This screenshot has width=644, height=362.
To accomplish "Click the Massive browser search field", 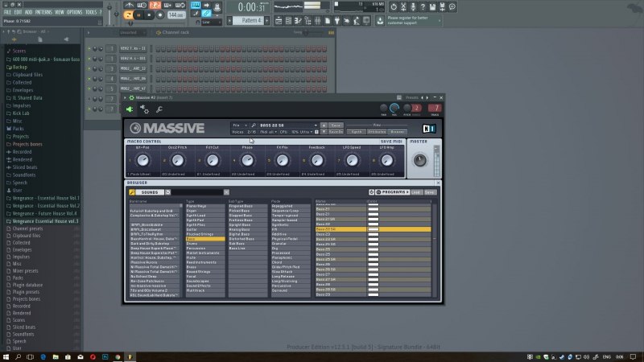I will point(197,192).
